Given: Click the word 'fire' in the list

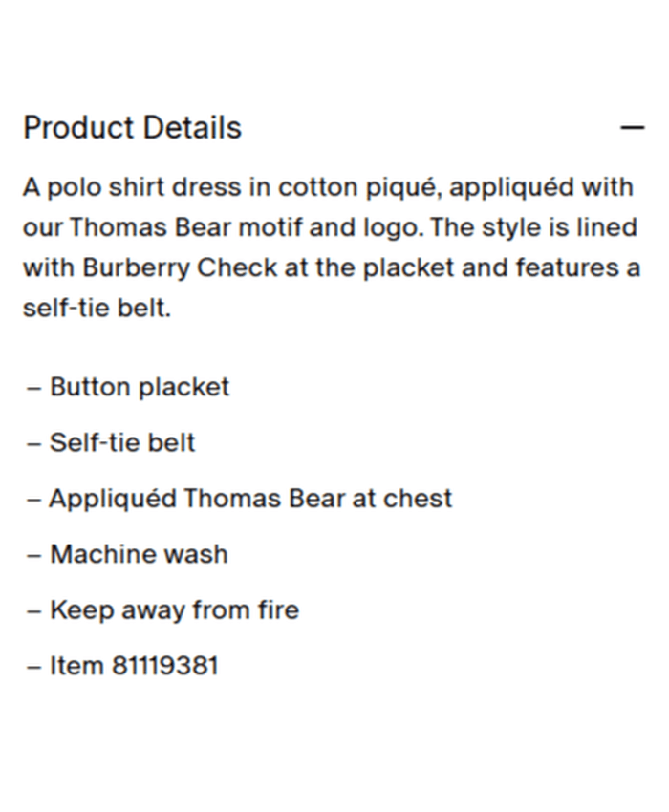Looking at the screenshot, I should [277, 609].
